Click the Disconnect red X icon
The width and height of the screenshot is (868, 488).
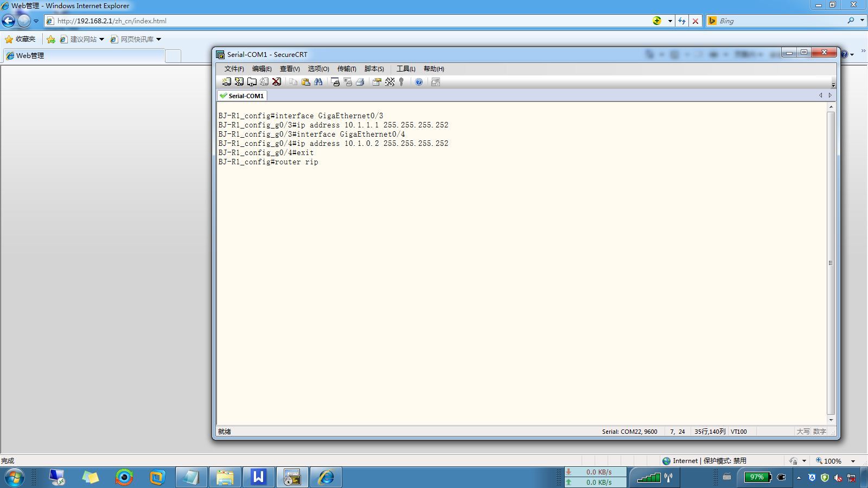[277, 82]
